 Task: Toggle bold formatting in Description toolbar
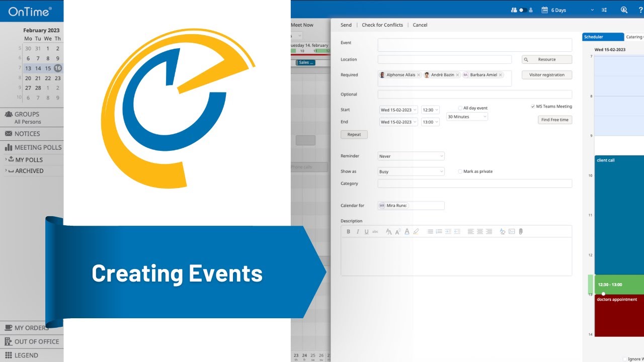click(348, 232)
